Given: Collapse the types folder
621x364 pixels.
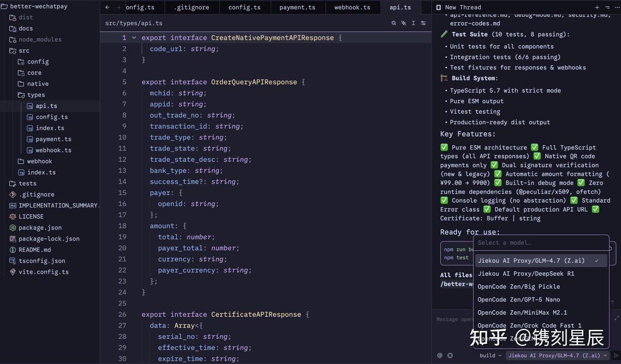Looking at the screenshot, I should 31,95.
